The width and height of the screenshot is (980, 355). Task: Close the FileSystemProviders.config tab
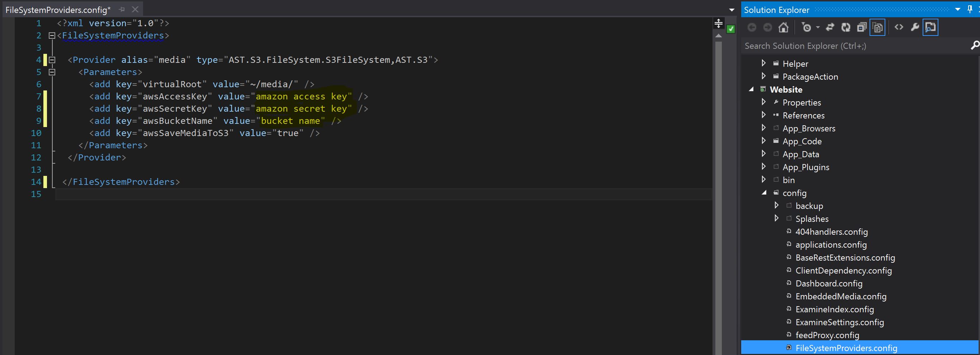coord(135,10)
